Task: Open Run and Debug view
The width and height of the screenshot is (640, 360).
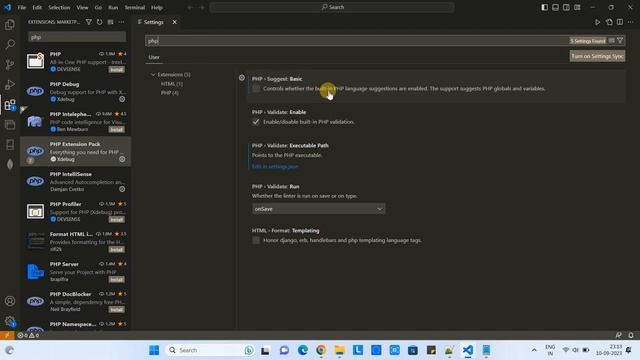Action: tap(10, 84)
